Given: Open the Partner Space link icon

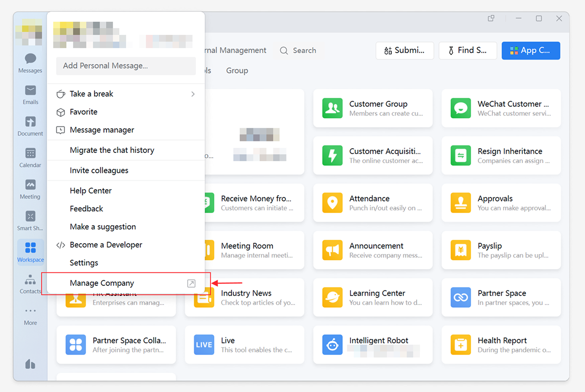Looking at the screenshot, I should point(460,297).
